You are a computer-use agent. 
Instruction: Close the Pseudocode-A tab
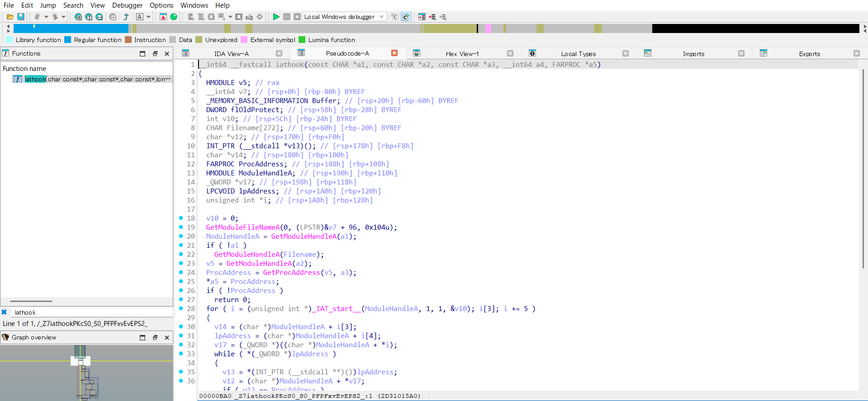[x=394, y=53]
